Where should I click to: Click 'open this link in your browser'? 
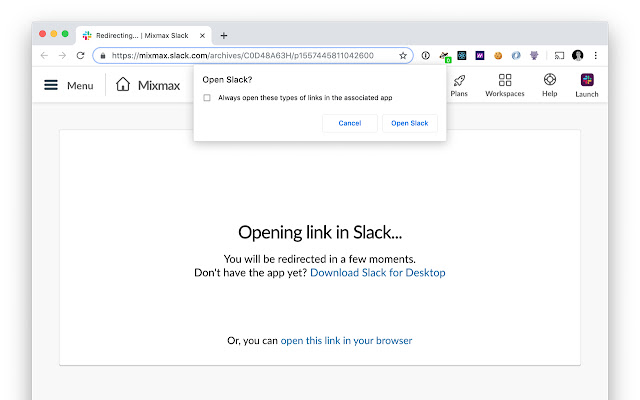point(346,340)
